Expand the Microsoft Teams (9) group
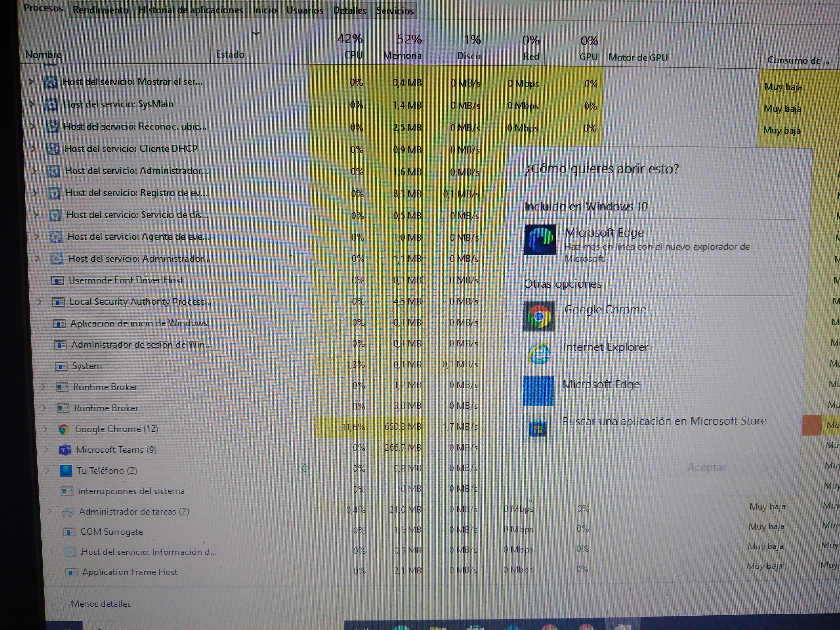The image size is (840, 630). click(x=46, y=450)
